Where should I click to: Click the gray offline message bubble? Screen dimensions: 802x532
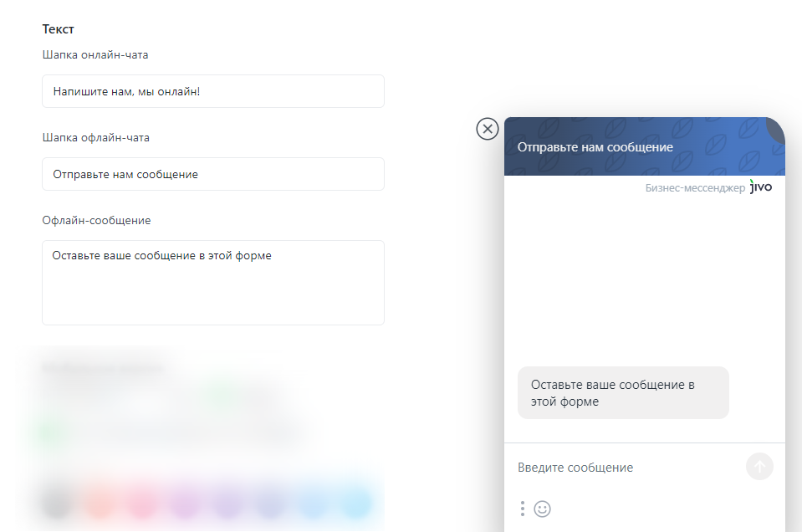623,393
